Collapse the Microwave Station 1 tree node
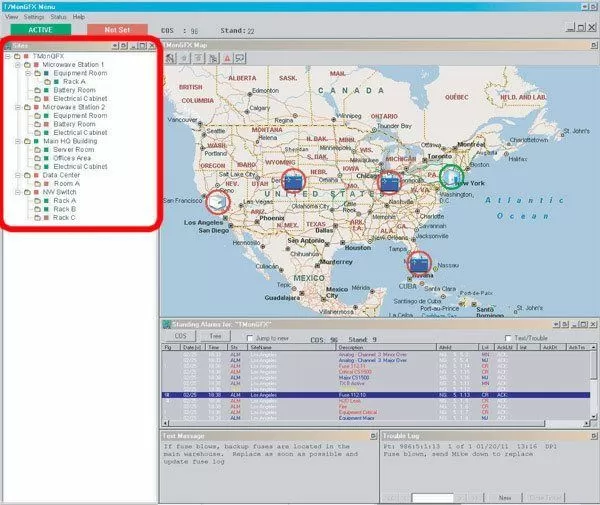 click(x=19, y=64)
